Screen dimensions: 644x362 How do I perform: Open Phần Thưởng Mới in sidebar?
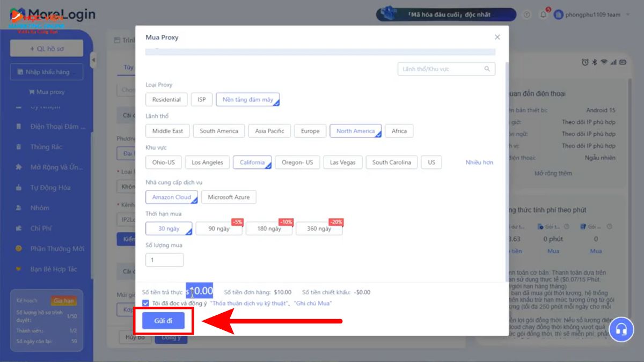57,249
